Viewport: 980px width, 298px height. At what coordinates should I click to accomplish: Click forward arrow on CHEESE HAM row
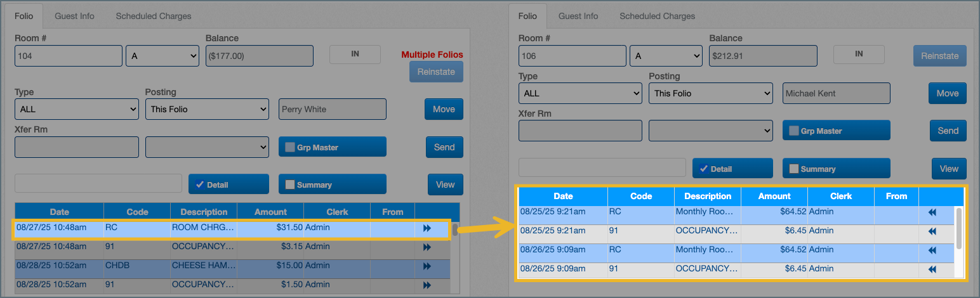(427, 266)
